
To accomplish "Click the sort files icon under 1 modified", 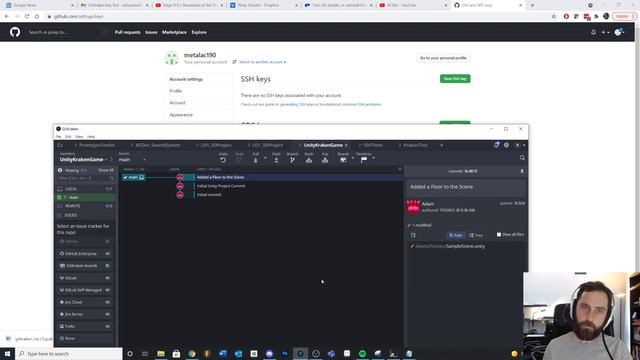I will [413, 235].
